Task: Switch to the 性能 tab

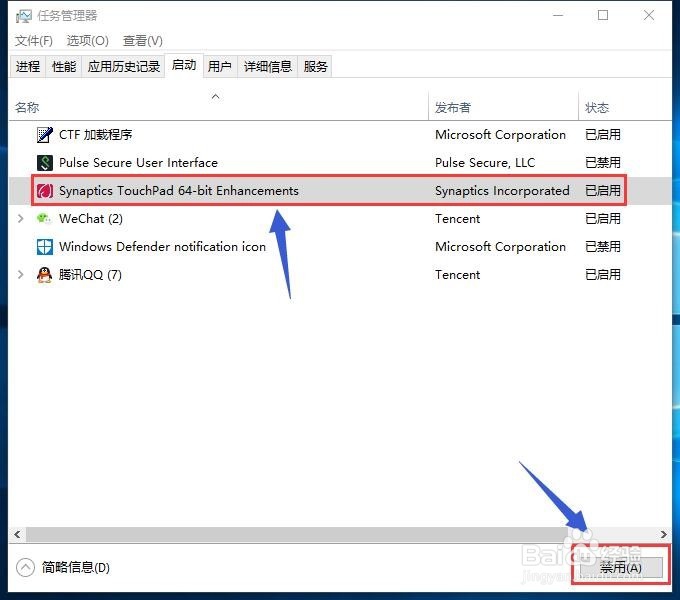Action: (64, 66)
